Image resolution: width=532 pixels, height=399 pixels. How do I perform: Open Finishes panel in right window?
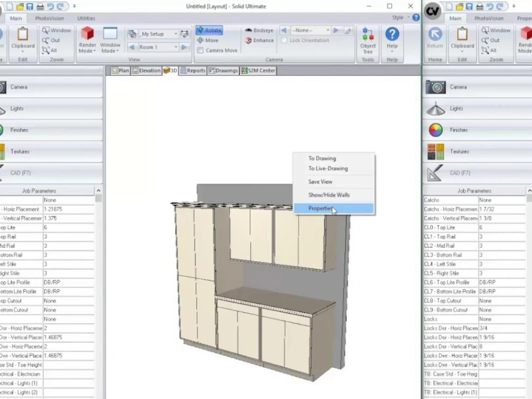tap(477, 130)
